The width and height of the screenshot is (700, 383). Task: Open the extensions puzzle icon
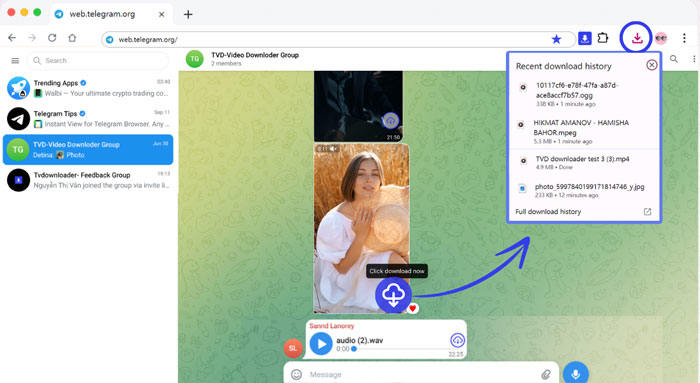[x=603, y=38]
